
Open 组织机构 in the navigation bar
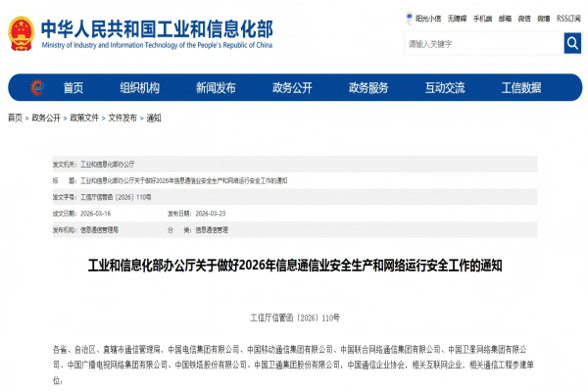click(139, 87)
